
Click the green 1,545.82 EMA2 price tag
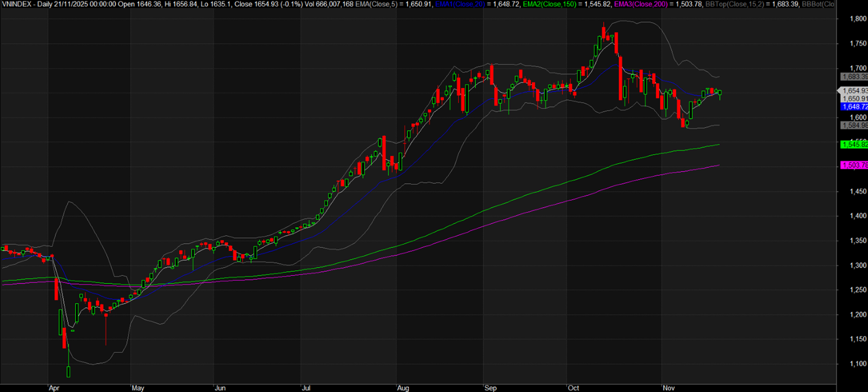click(x=854, y=144)
